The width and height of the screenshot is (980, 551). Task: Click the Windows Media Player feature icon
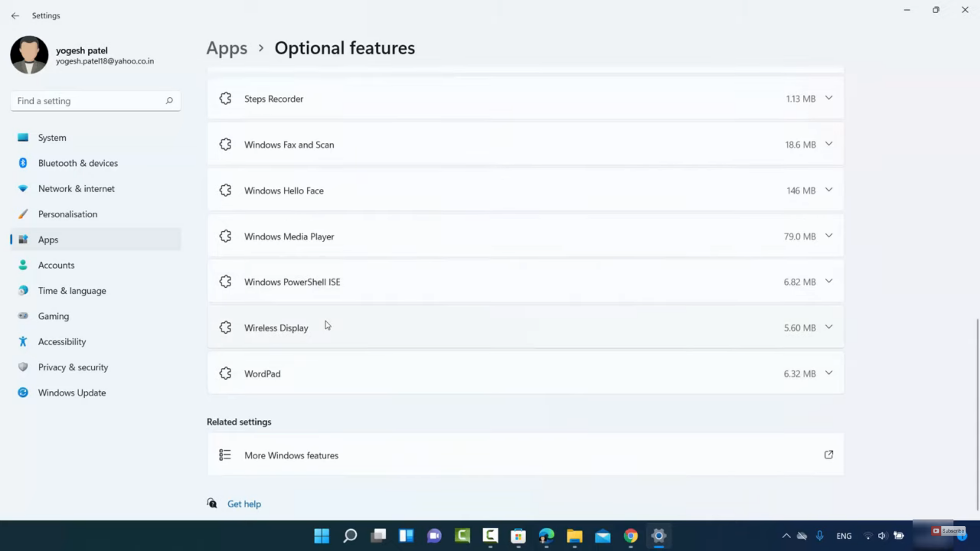click(x=225, y=236)
